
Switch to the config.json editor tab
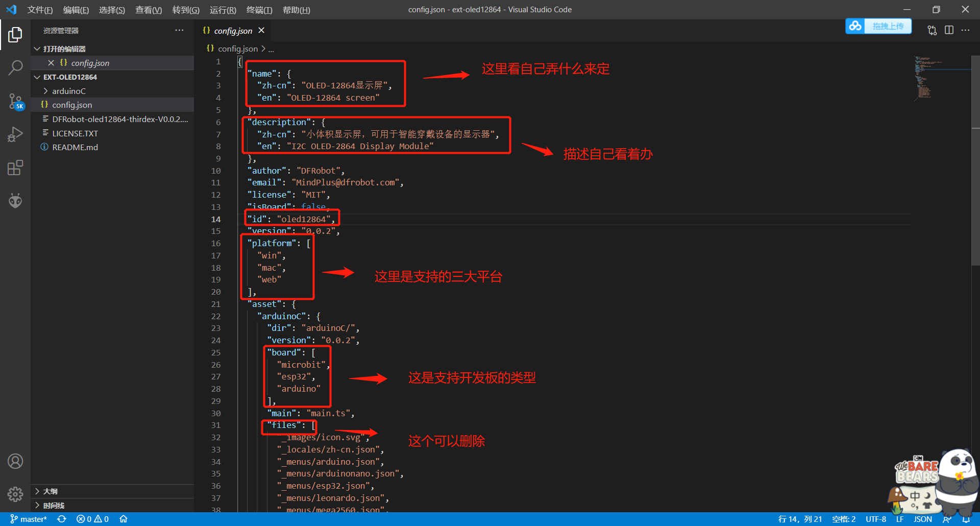click(233, 31)
